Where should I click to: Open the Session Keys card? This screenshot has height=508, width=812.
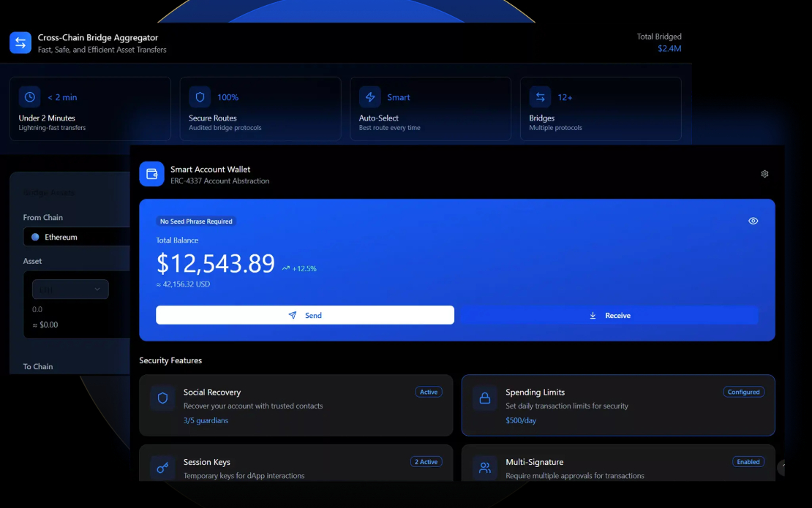pos(296,463)
